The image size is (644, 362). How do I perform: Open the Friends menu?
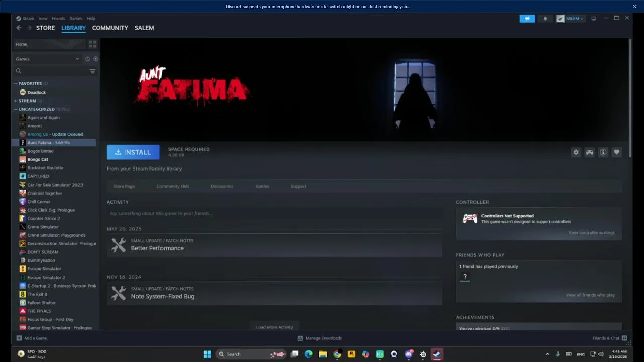point(58,19)
